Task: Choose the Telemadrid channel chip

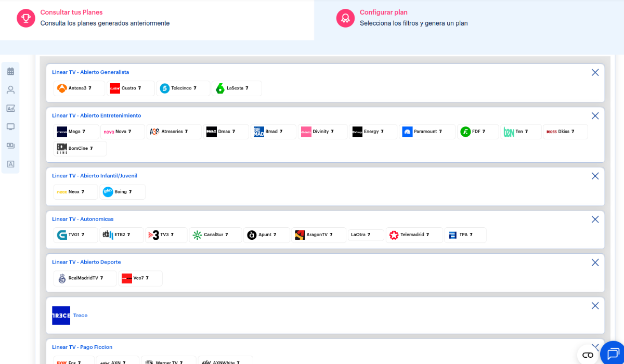Action: pyautogui.click(x=414, y=235)
